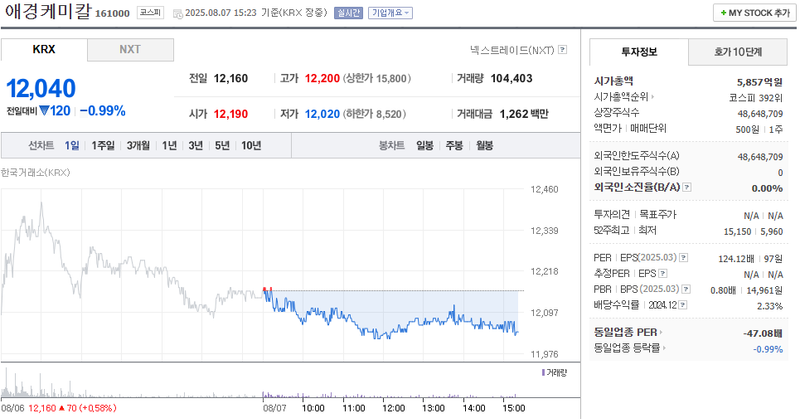Click the 고가 value 12,200
The width and height of the screenshot is (800, 419).
coord(322,79)
